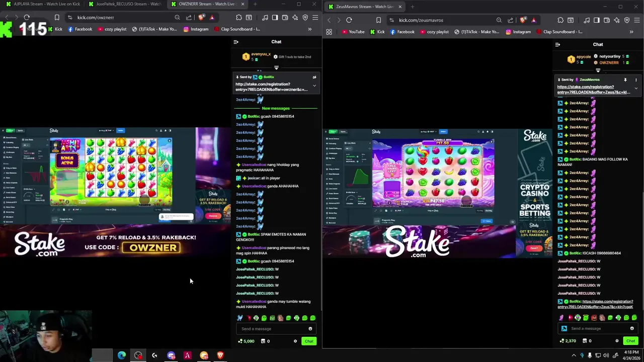Open Leo AI in the owznerr window

coord(295,18)
